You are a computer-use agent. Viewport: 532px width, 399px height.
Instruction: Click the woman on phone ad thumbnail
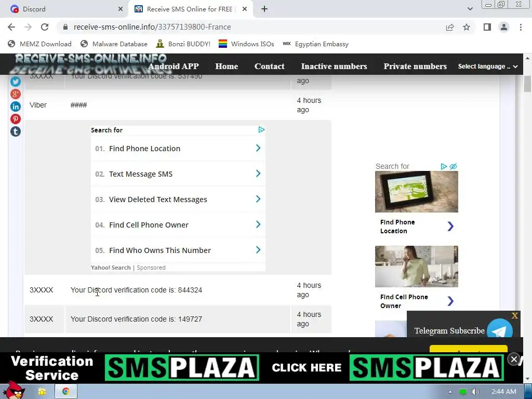pyautogui.click(x=416, y=267)
